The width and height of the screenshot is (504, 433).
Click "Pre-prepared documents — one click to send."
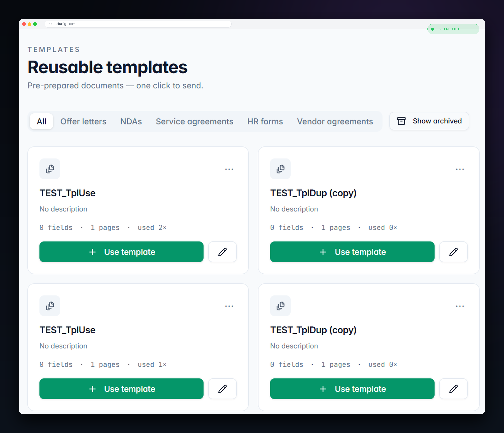tap(115, 86)
